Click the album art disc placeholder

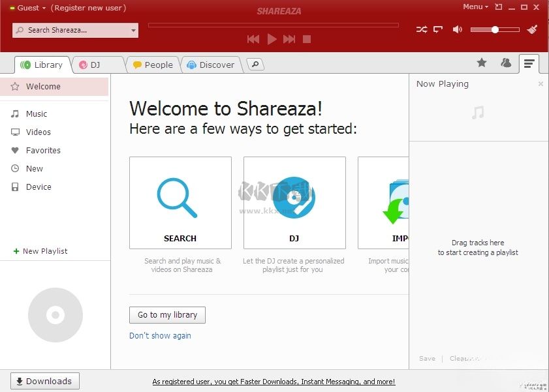55,315
